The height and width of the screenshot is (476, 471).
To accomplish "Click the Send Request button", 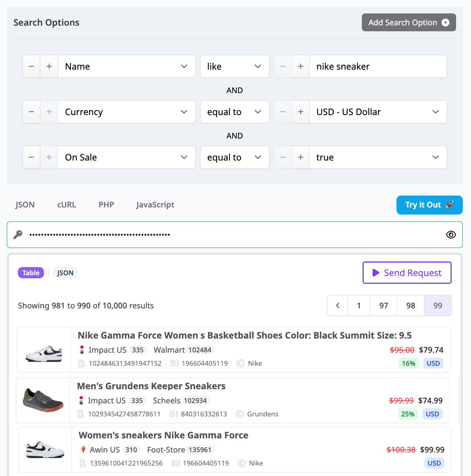I will click(x=407, y=273).
